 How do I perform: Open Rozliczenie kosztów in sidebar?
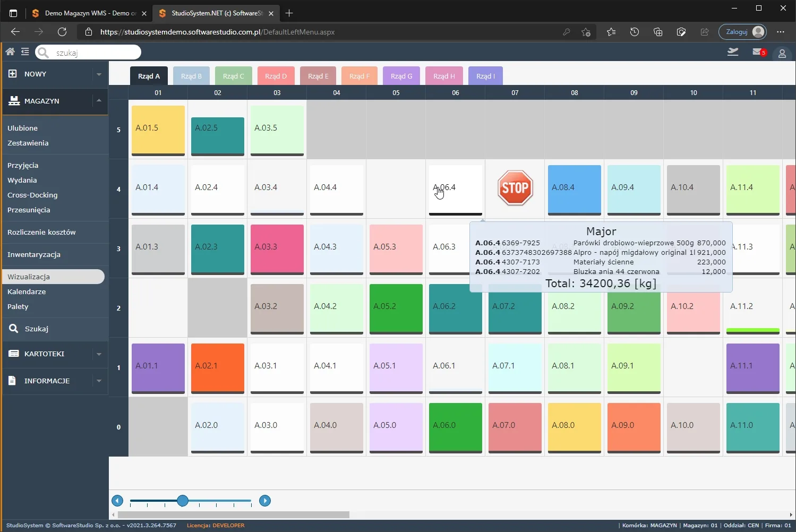[x=41, y=232]
